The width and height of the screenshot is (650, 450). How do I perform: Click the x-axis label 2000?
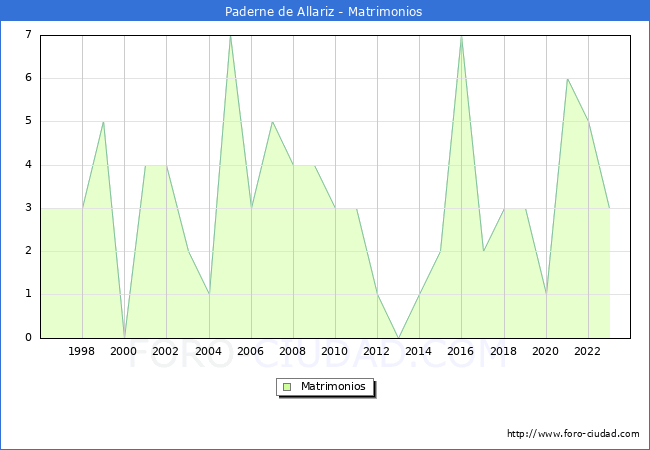coord(124,351)
